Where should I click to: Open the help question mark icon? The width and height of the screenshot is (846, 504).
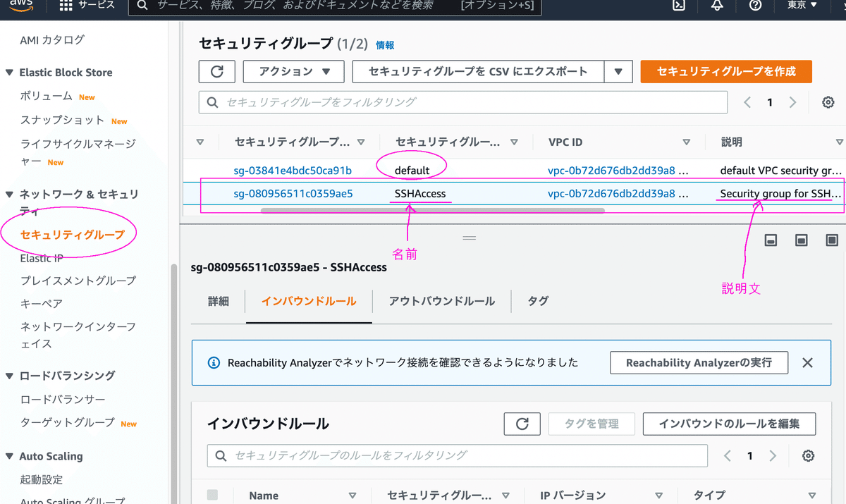pos(756,5)
